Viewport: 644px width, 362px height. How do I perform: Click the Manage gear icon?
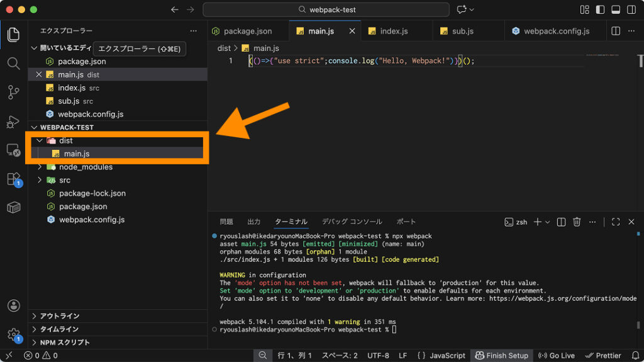[13, 334]
